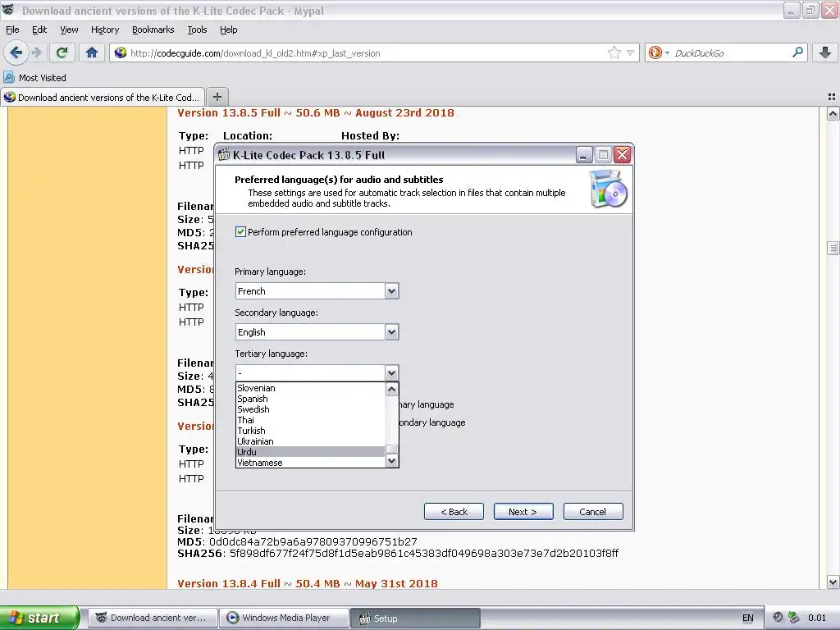Select Thai from the language list

[x=310, y=420]
